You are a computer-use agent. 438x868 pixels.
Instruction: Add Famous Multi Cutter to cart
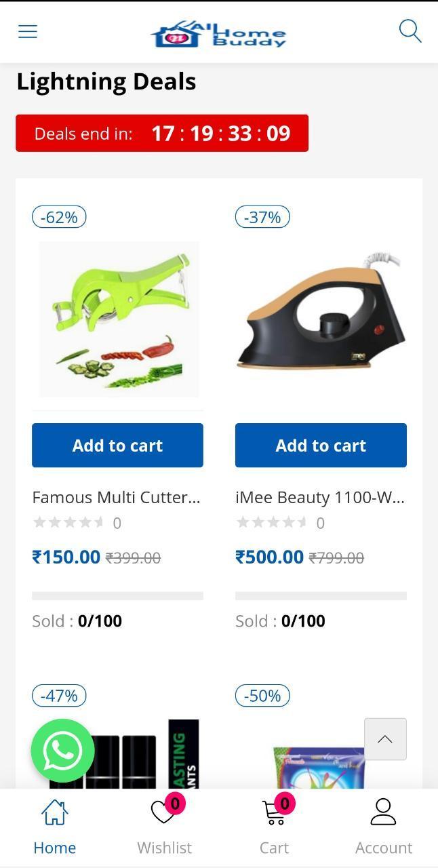(117, 446)
